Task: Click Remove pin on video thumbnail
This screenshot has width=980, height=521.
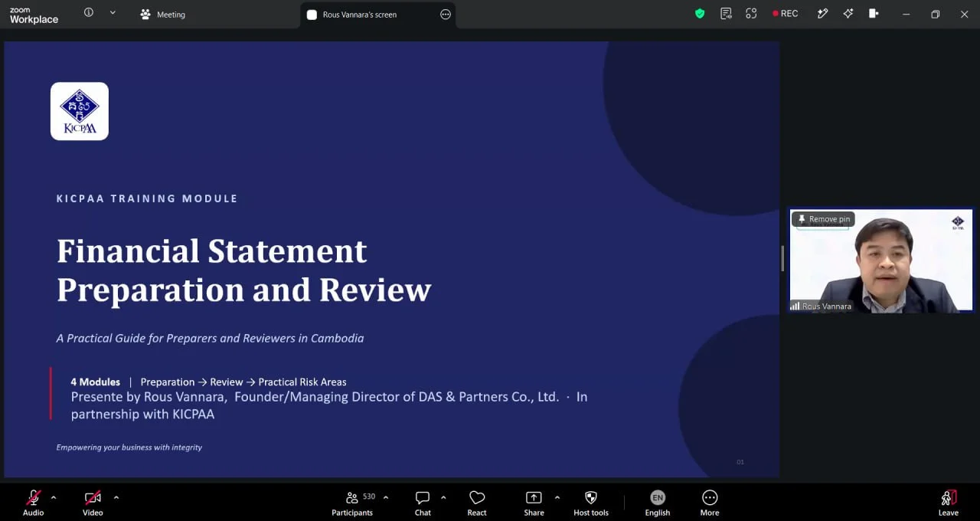Action: point(823,219)
